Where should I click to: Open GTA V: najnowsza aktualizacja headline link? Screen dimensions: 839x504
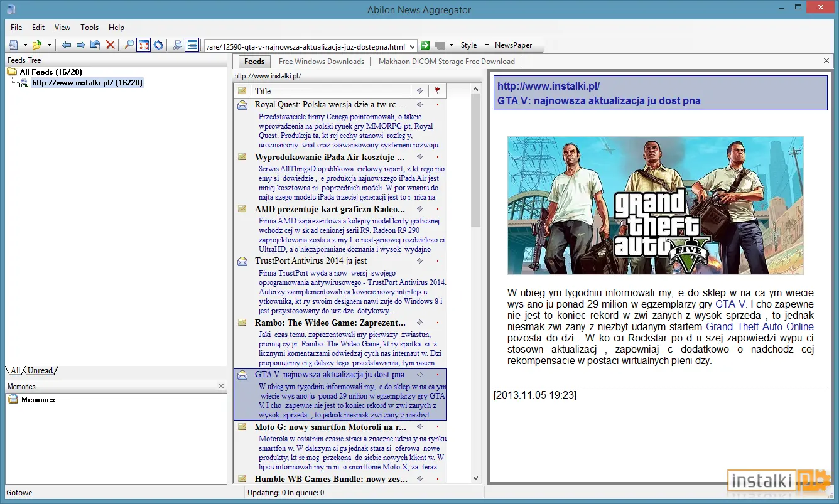[x=599, y=100]
